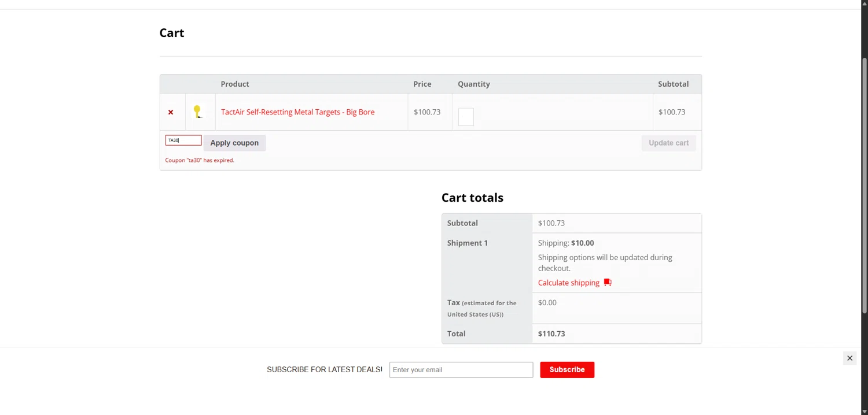
Task: Select the Quantity column header
Action: [x=474, y=84]
